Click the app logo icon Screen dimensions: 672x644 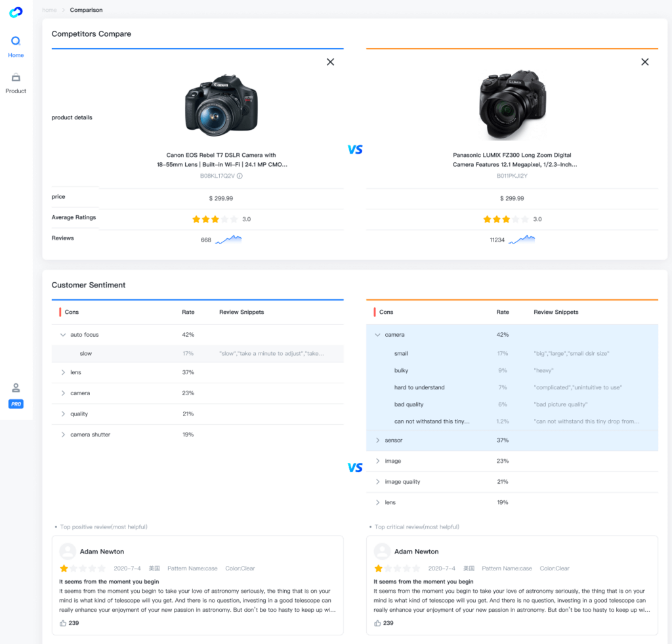click(x=16, y=12)
